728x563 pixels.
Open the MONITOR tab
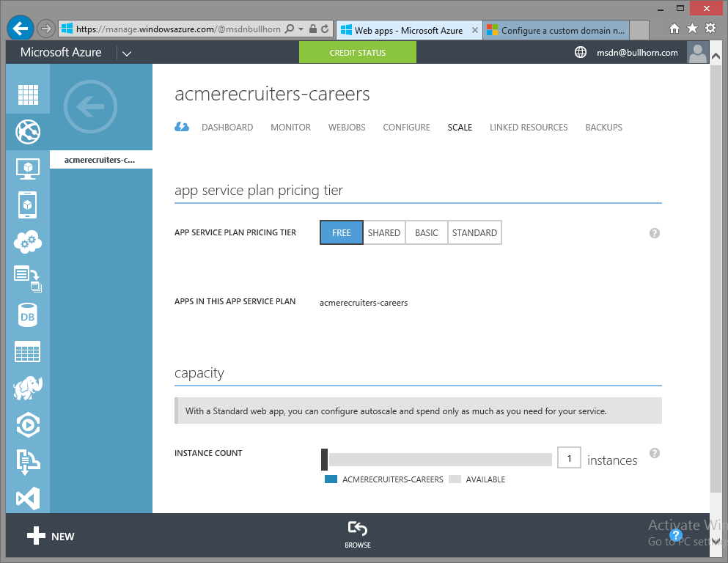(x=290, y=127)
